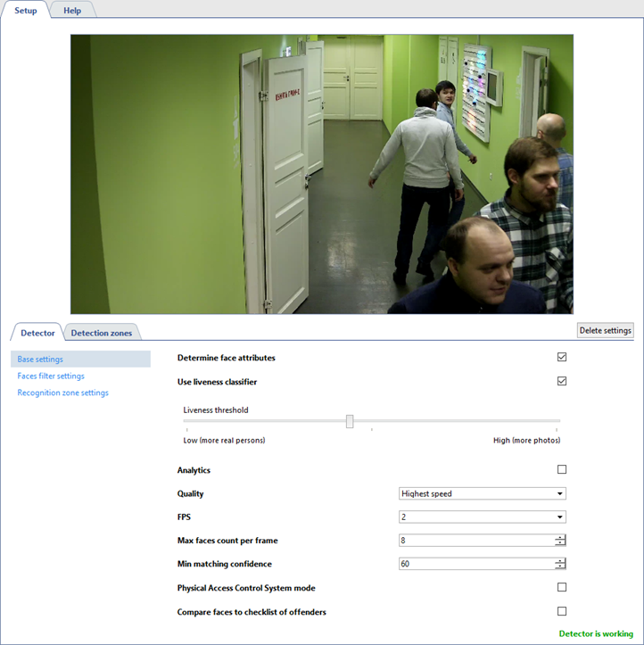644x645 pixels.
Task: Open Faces filter settings
Action: coord(51,376)
